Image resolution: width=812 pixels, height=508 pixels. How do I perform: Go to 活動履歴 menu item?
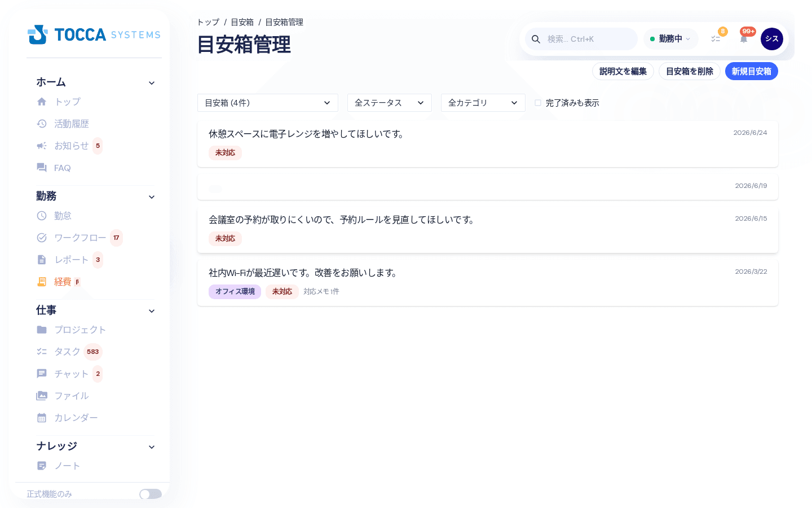pyautogui.click(x=72, y=124)
